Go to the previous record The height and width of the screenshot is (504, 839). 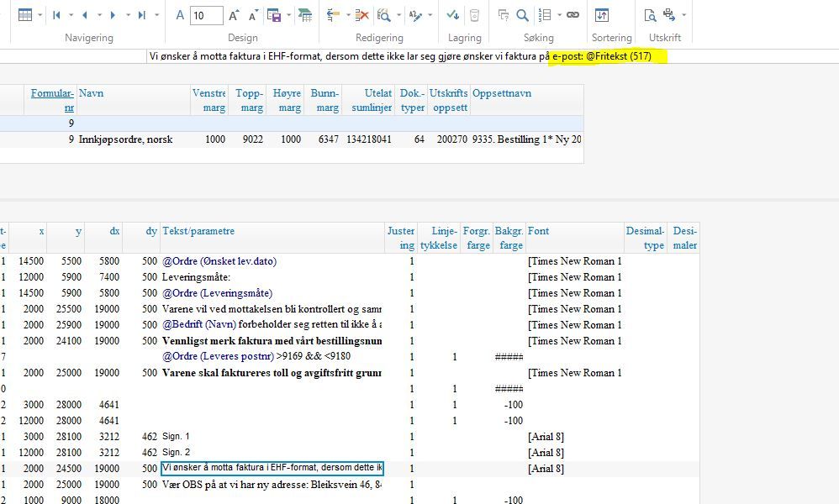(85, 15)
